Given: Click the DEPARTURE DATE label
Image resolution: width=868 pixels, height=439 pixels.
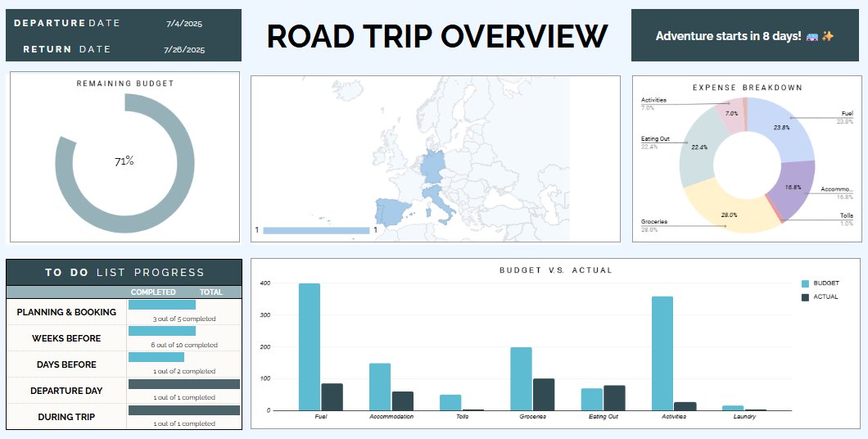Looking at the screenshot, I should pos(66,23).
